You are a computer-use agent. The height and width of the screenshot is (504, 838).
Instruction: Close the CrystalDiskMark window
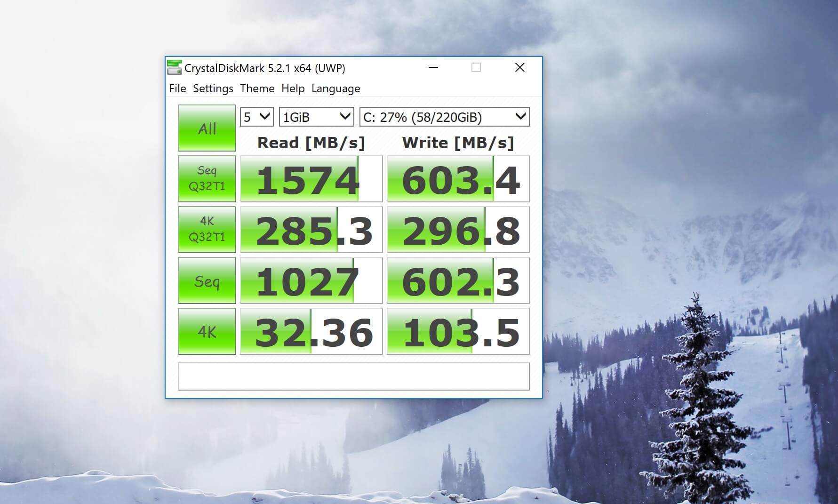coord(519,68)
